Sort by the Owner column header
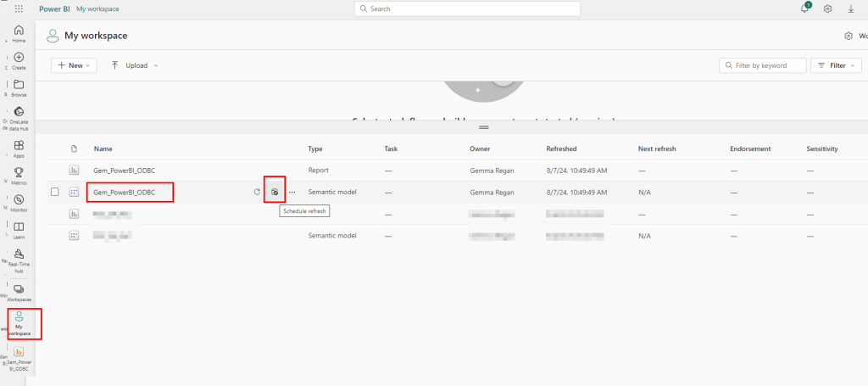Screen dimensions: 868x386 [x=480, y=149]
